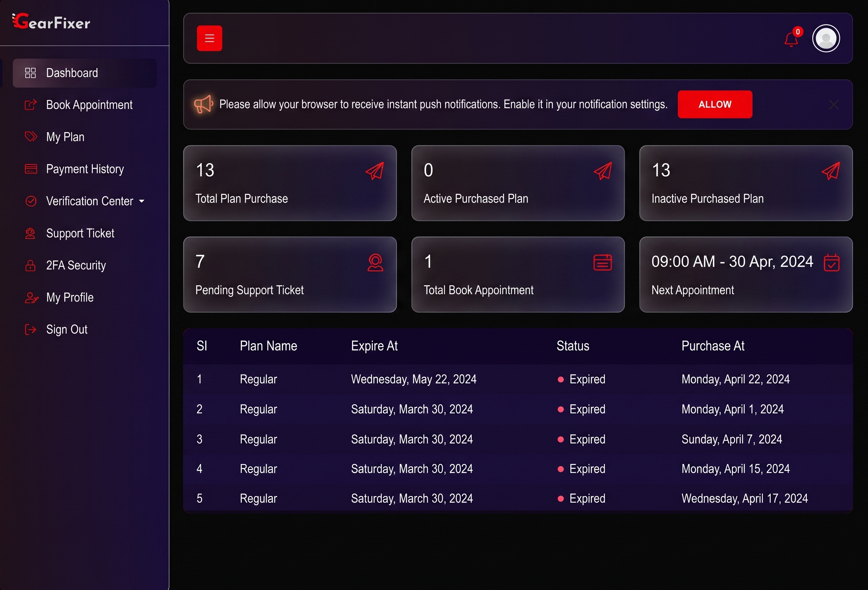Image resolution: width=868 pixels, height=590 pixels.
Task: Dismiss the push notification banner
Action: point(834,105)
